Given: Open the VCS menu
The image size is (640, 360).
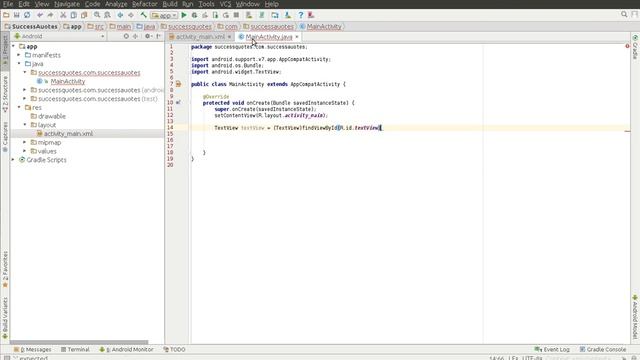Looking at the screenshot, I should pos(225,4).
